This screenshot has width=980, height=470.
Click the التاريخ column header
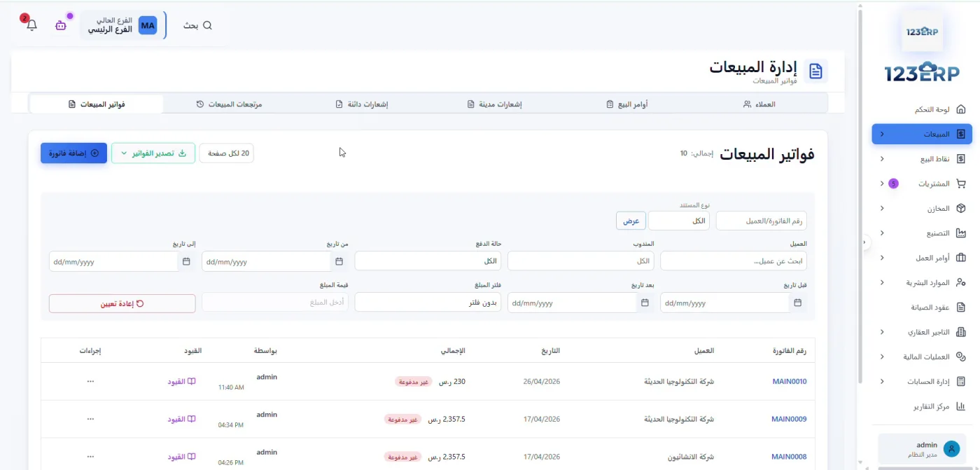coord(550,350)
